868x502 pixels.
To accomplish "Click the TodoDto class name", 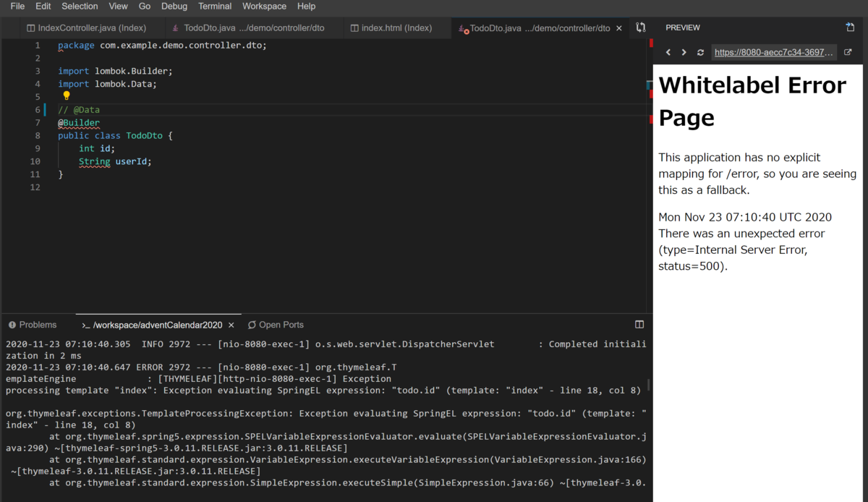I will coord(145,136).
